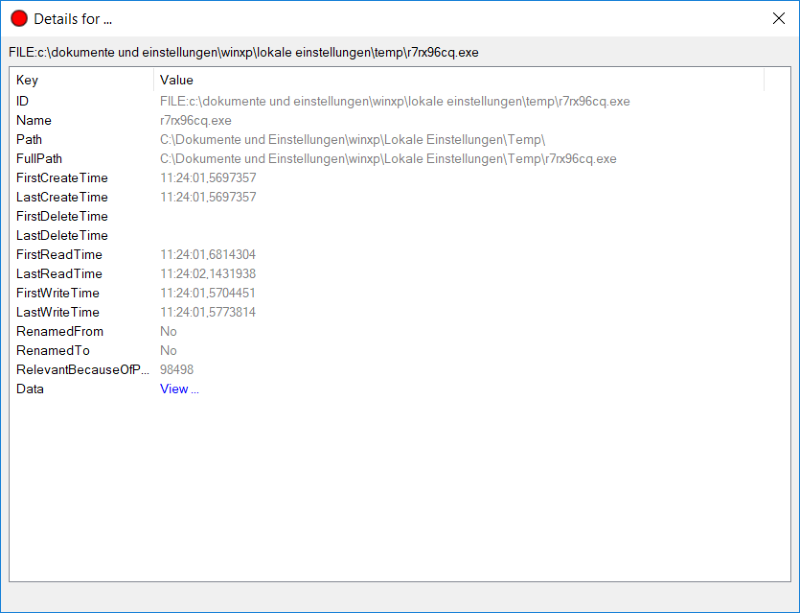
Task: Select the FirstDeleteTime row
Action: pyautogui.click(x=61, y=216)
